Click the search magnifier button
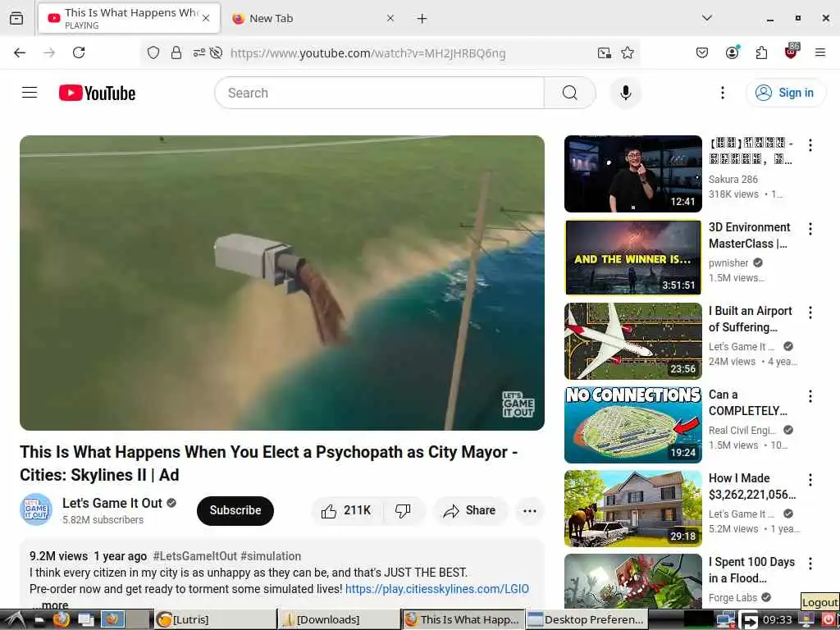Image resolution: width=840 pixels, height=630 pixels. tap(569, 93)
